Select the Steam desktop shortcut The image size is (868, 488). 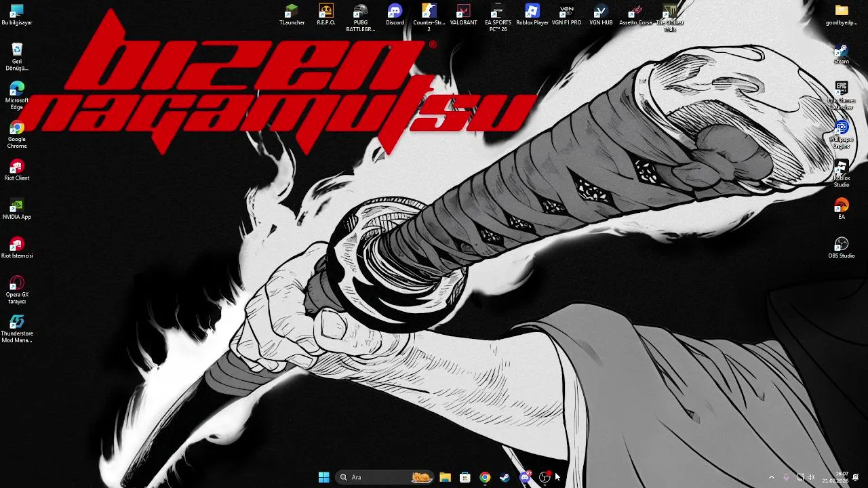[842, 54]
